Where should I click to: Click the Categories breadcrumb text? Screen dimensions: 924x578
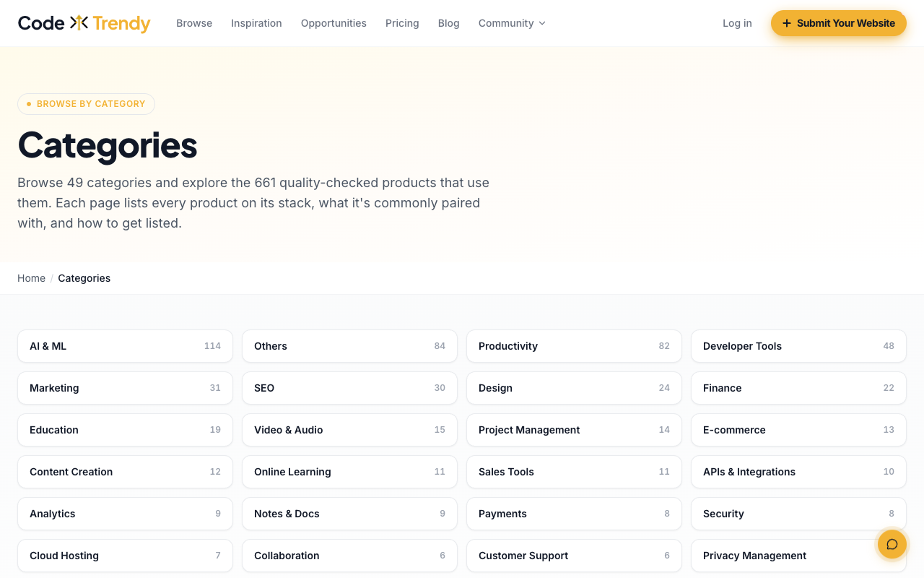click(x=84, y=278)
